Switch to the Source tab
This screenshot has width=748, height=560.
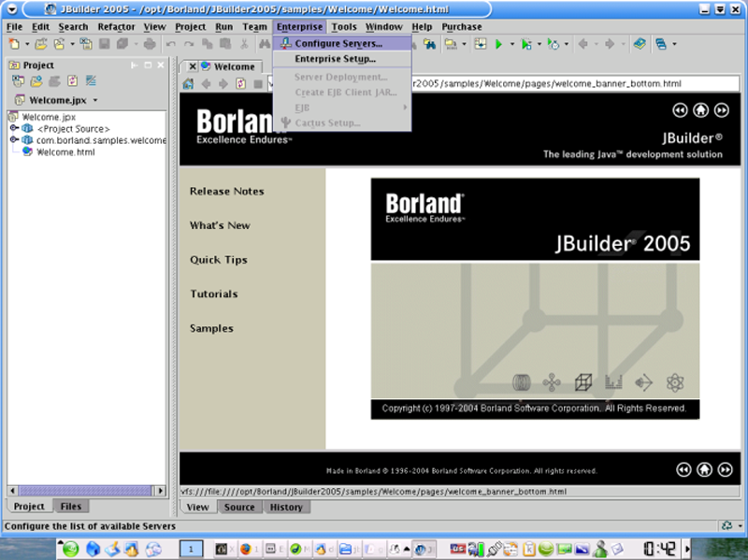click(239, 508)
